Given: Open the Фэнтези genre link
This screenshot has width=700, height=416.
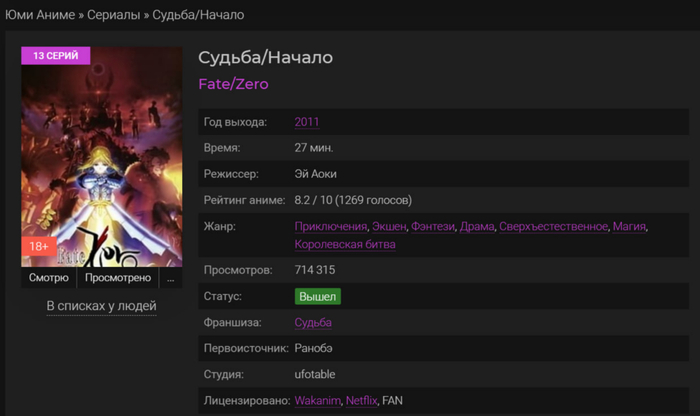Looking at the screenshot, I should (x=433, y=226).
